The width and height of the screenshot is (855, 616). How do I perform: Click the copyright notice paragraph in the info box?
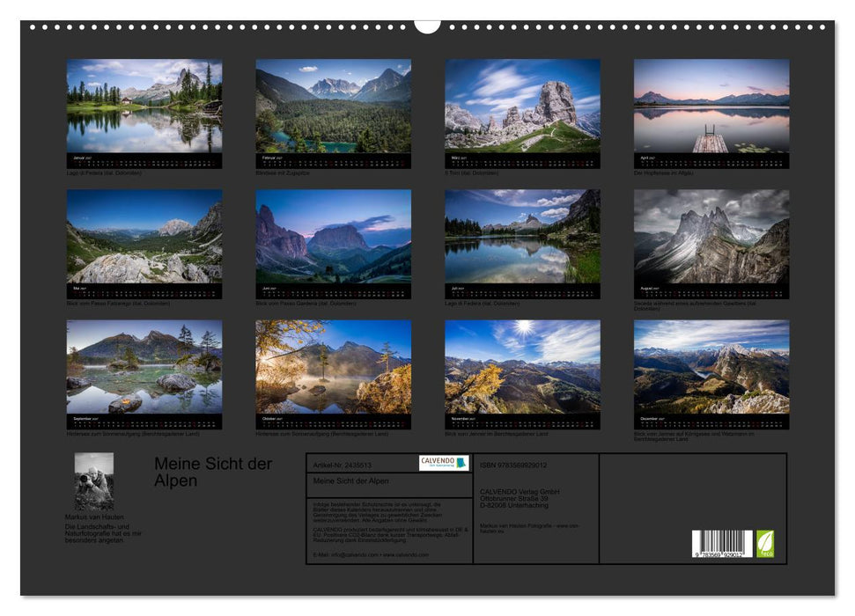378,512
